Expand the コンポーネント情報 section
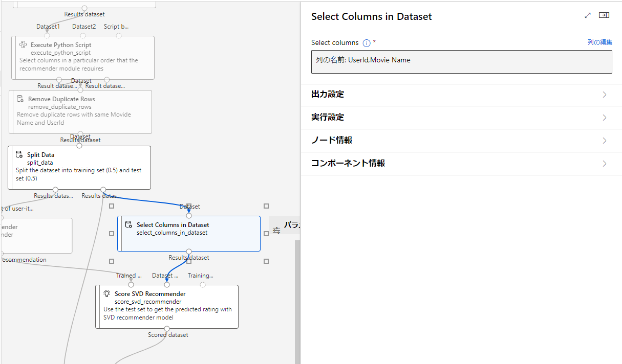Screen dimensions: 622x364 click(461, 164)
